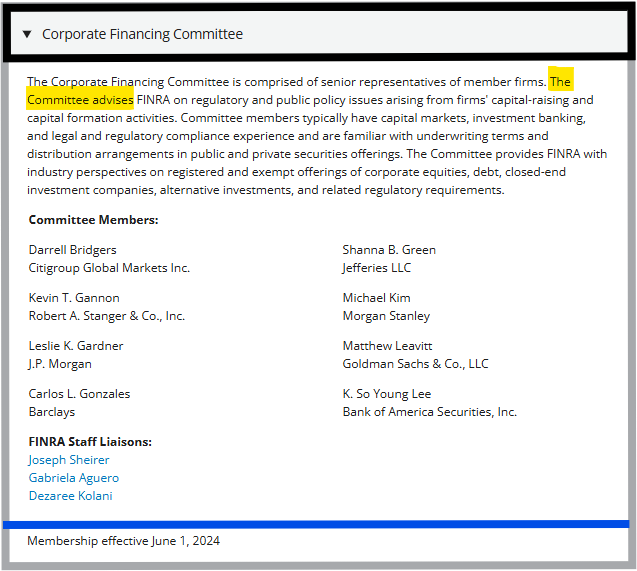Viewport: 637px width, 571px height.
Task: Click member name Carlos L. Gonzales
Action: tap(79, 394)
